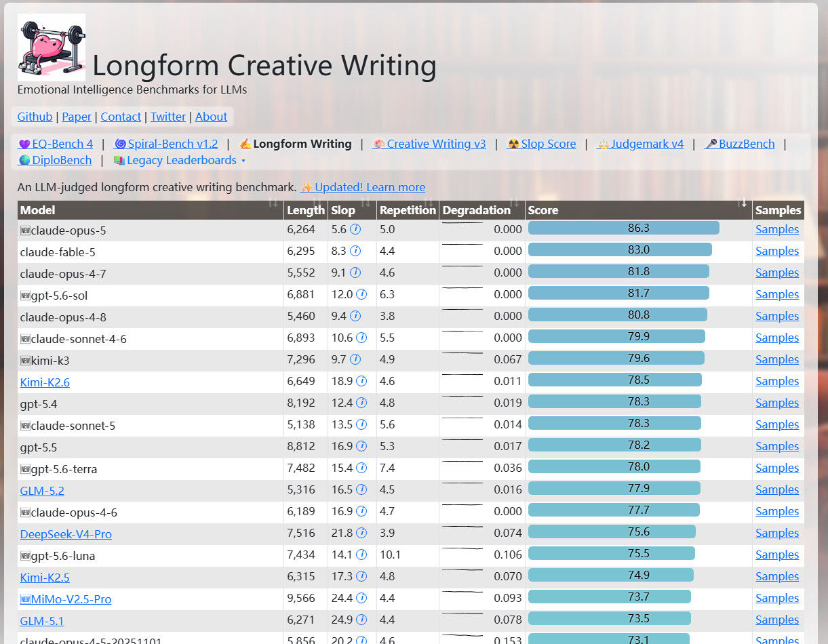Select the 8,812 length value
The width and height of the screenshot is (828, 644).
coord(301,446)
